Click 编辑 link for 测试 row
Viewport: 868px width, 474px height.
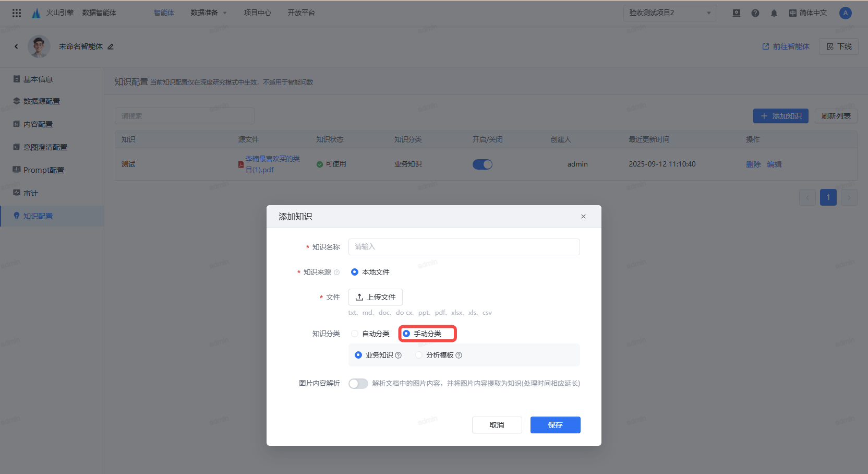click(774, 164)
